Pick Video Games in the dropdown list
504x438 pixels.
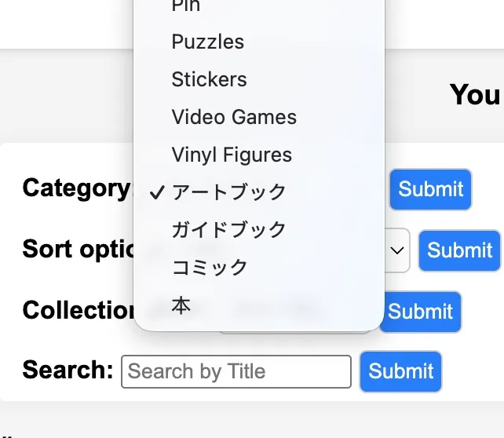click(234, 117)
